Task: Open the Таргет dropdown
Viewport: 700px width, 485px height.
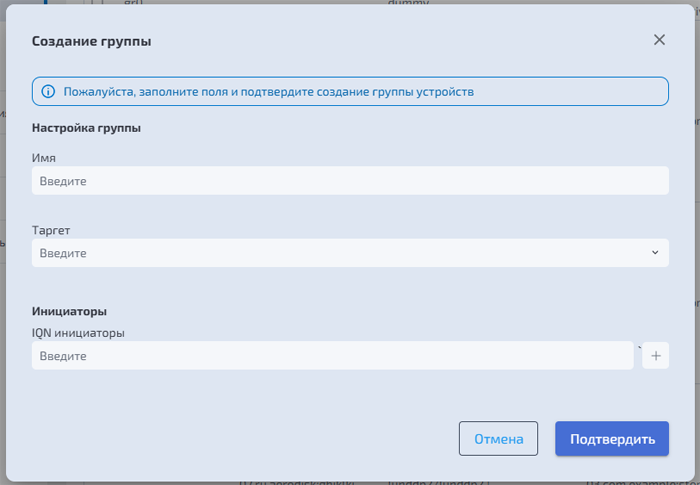Action: point(350,253)
